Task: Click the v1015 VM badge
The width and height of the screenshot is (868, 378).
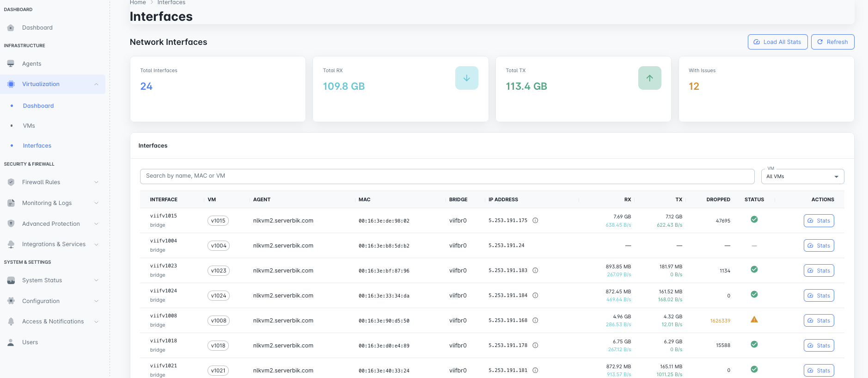Action: 218,221
